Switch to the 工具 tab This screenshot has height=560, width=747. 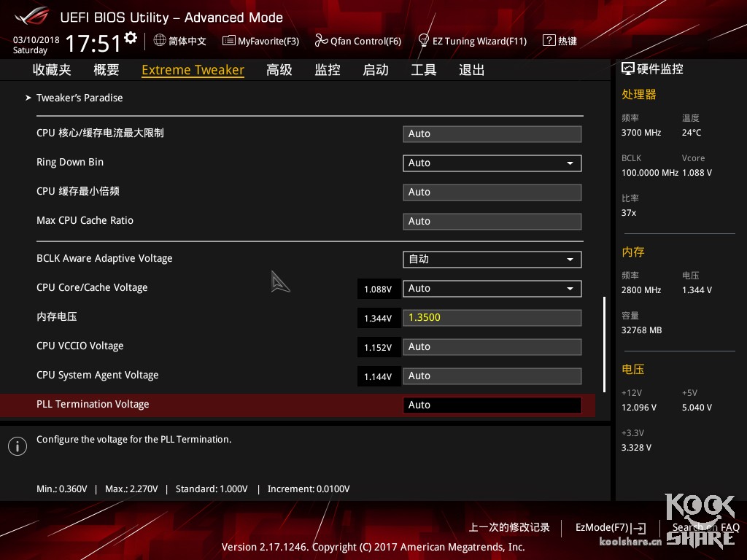pyautogui.click(x=423, y=69)
